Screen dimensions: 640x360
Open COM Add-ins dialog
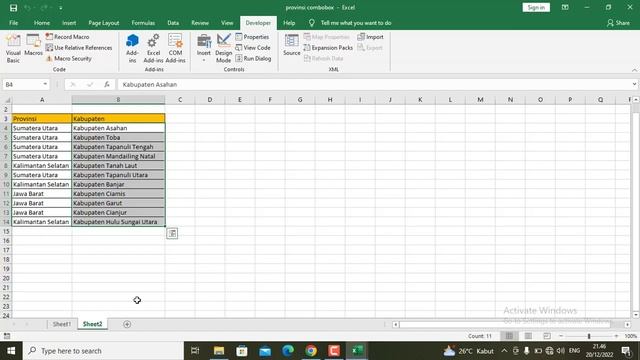point(176,49)
